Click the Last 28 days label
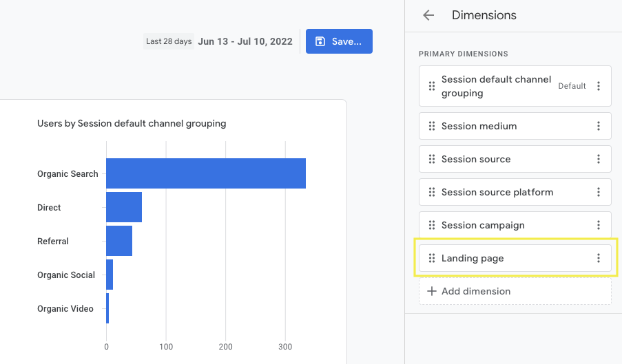Viewport: 622px width, 364px height. pyautogui.click(x=169, y=41)
